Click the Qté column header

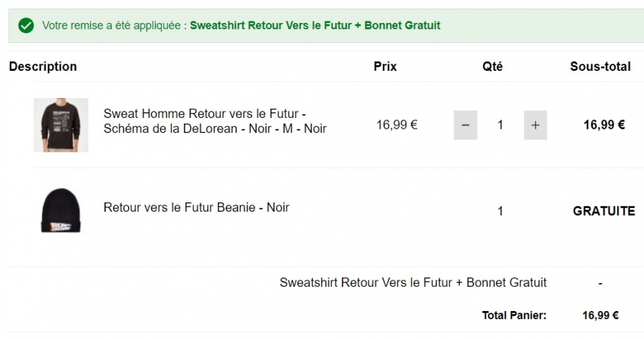point(492,67)
